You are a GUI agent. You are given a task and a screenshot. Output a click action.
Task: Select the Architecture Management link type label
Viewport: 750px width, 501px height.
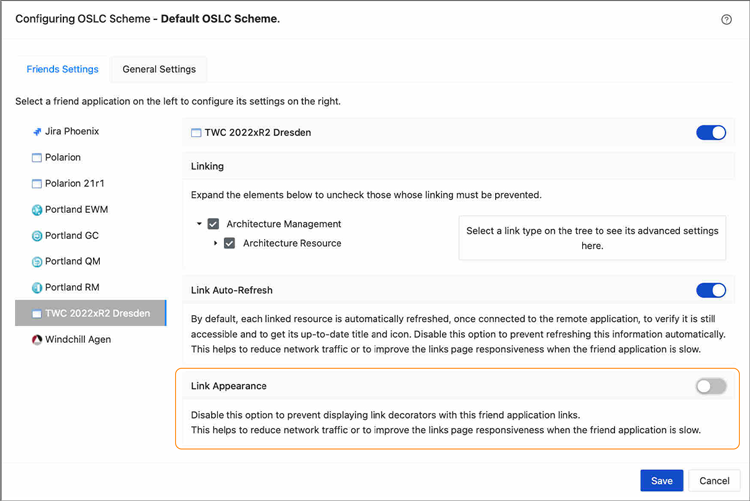click(284, 224)
